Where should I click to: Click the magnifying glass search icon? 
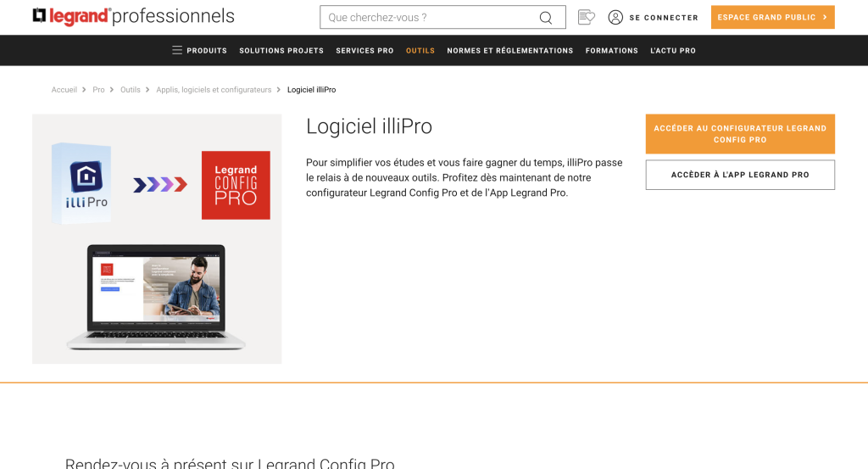point(546,18)
